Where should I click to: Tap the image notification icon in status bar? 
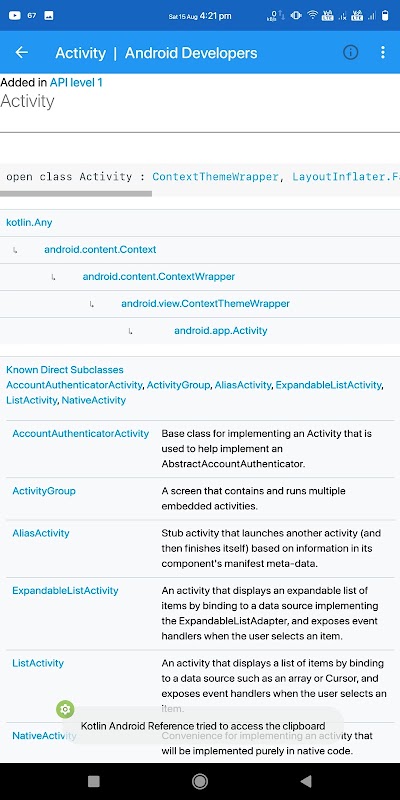(49, 16)
